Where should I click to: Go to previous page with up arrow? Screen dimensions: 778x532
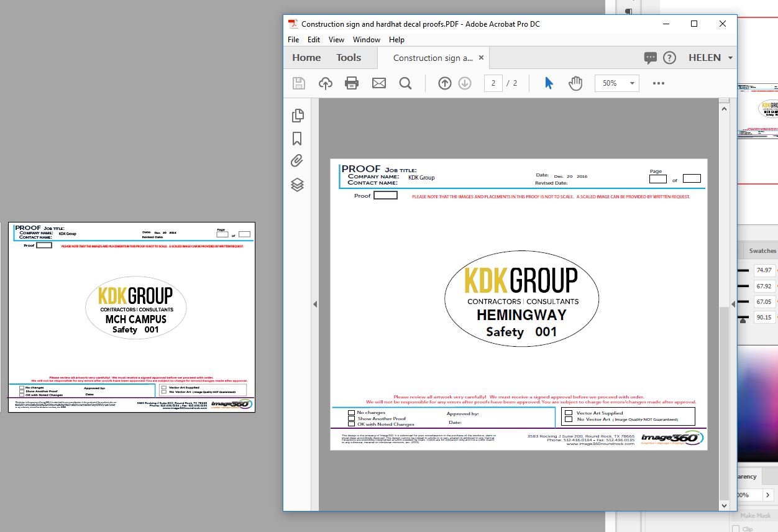[445, 83]
